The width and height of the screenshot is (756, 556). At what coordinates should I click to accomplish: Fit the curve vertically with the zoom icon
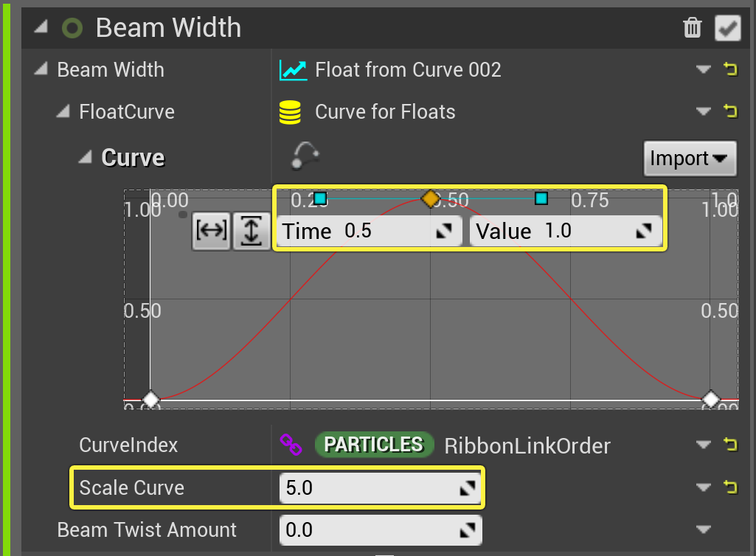(252, 231)
